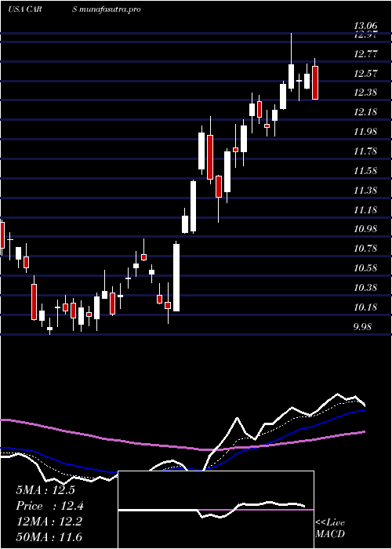392x549 pixels.
Task: Click the USA CAR ticker title
Action: coord(24,9)
